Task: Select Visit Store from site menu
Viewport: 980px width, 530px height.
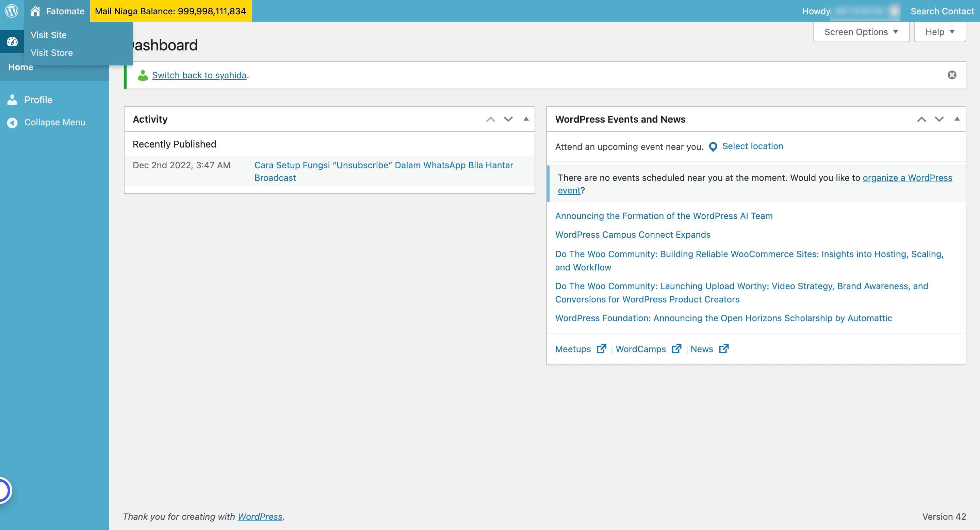Action: click(x=52, y=52)
